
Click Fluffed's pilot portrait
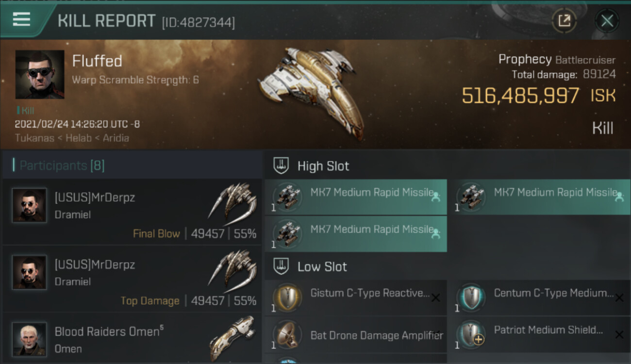pos(40,74)
